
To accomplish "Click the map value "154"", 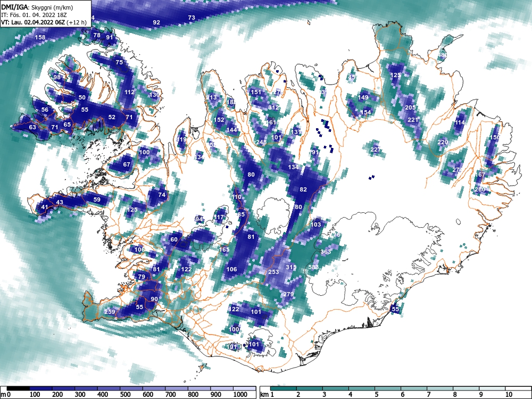I will pos(366,112).
